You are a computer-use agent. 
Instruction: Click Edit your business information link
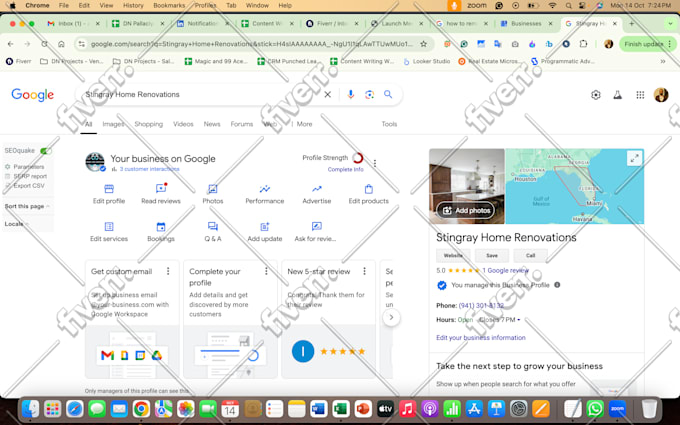click(481, 337)
